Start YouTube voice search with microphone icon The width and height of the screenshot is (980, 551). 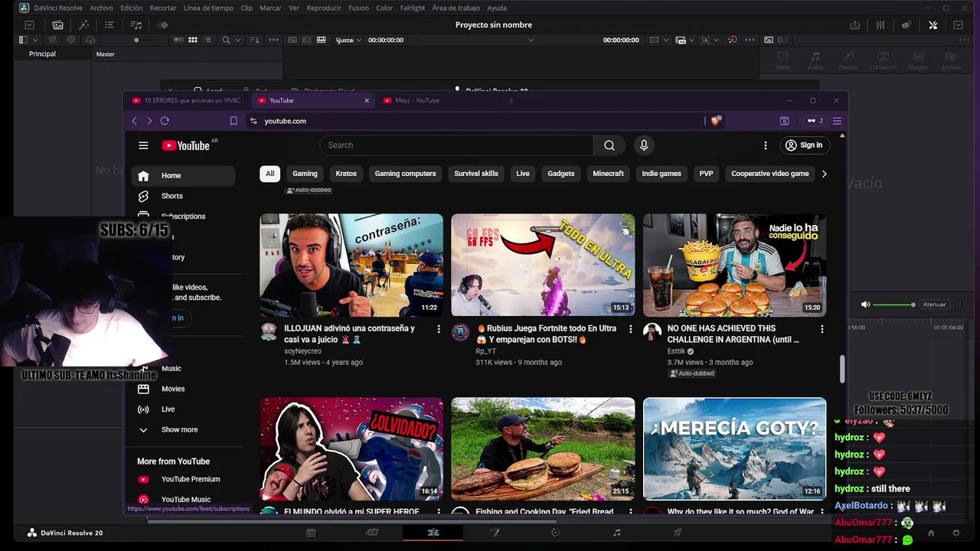643,145
